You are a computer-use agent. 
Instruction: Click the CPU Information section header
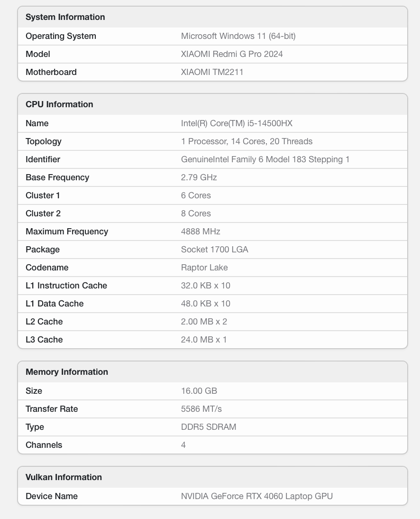point(59,104)
